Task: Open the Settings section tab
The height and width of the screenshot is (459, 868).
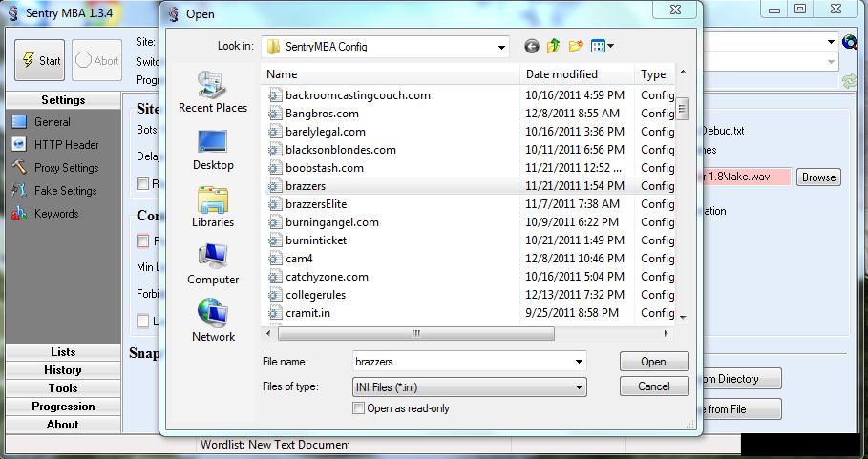Action: 63,100
